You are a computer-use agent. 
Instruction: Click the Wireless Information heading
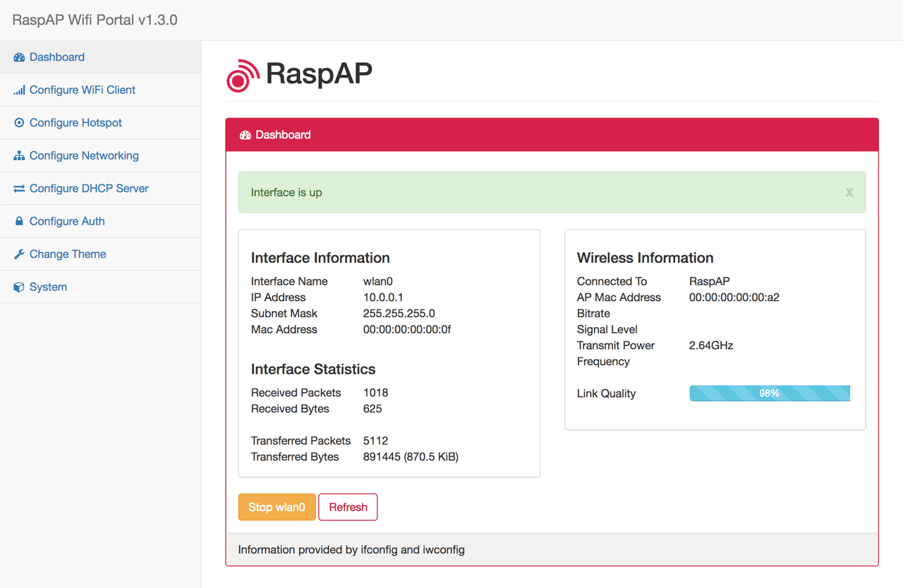(x=646, y=258)
